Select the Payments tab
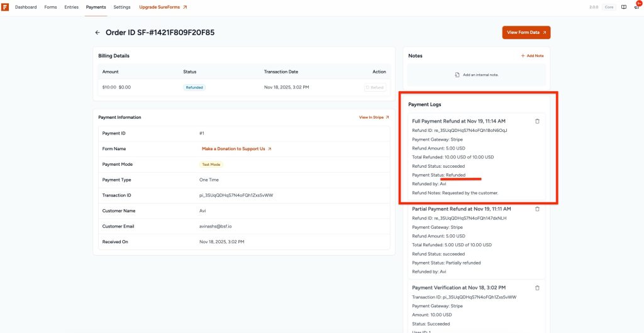 coord(96,7)
